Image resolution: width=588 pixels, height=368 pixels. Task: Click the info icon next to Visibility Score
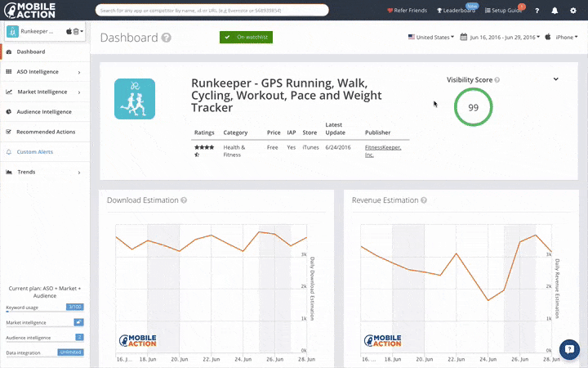click(497, 80)
